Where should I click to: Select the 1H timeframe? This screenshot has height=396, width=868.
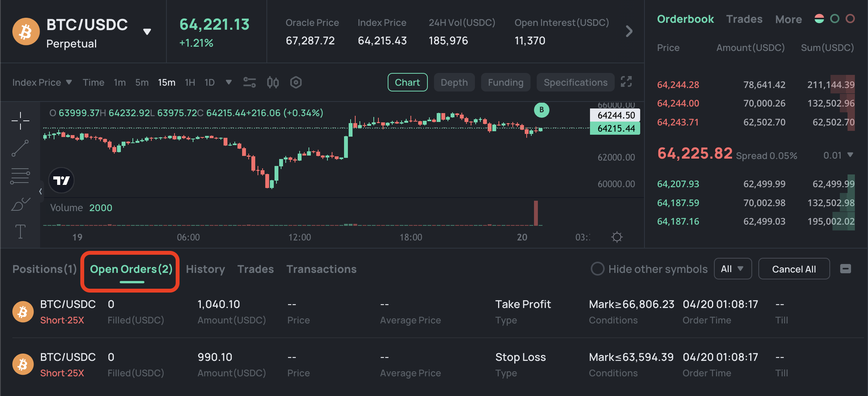(x=190, y=83)
